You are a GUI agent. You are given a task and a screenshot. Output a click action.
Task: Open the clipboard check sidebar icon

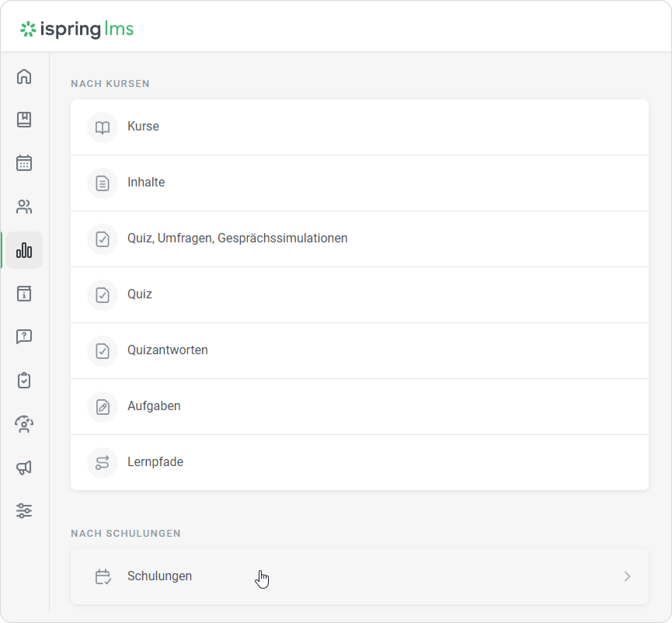[x=24, y=380]
